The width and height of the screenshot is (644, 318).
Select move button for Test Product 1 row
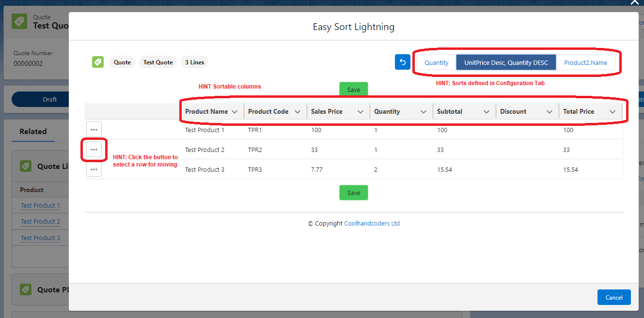(94, 129)
